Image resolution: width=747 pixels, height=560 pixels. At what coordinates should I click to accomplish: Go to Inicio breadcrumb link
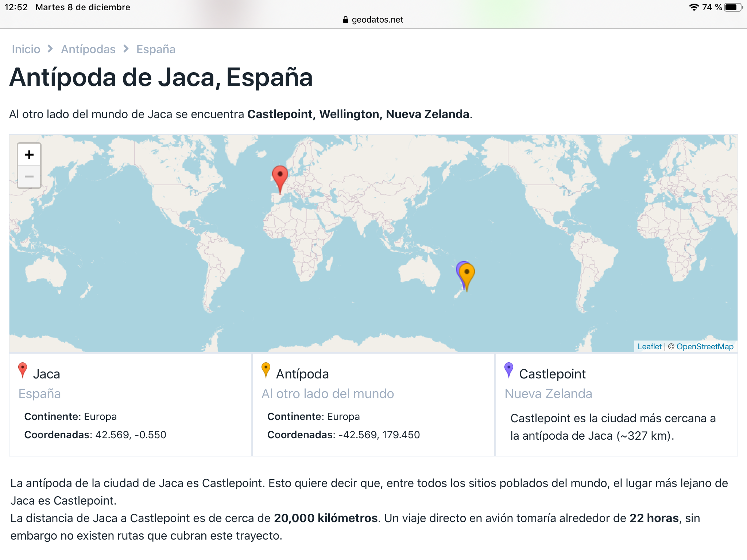coord(26,49)
